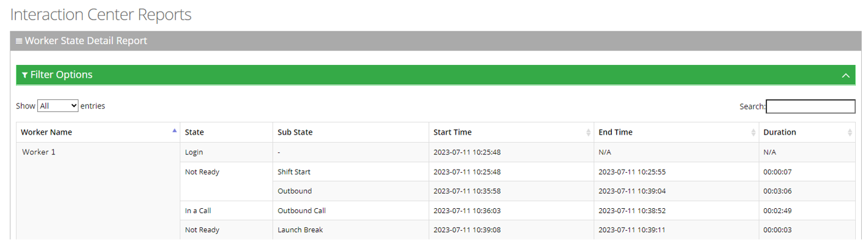Click the Sub State column header
The width and height of the screenshot is (868, 248).
click(x=295, y=132)
